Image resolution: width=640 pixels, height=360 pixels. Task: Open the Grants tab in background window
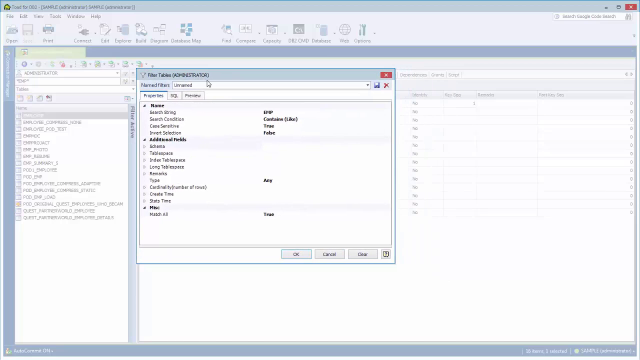[x=438, y=75]
